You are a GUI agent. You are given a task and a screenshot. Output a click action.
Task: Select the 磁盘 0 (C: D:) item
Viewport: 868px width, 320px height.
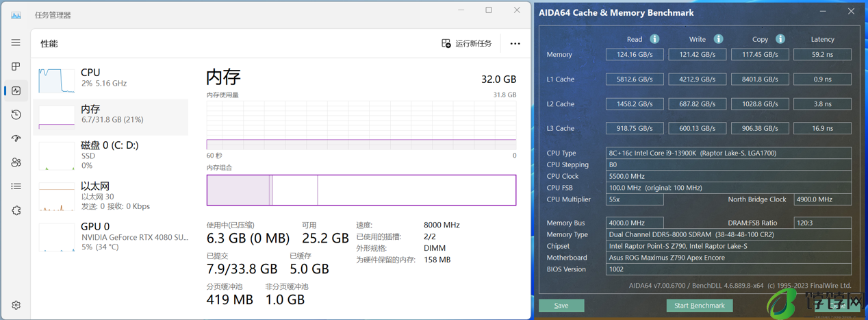pyautogui.click(x=111, y=155)
